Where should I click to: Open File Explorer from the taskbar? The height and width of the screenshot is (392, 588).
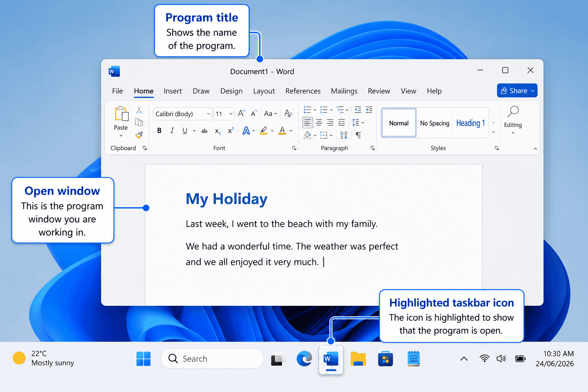358,359
